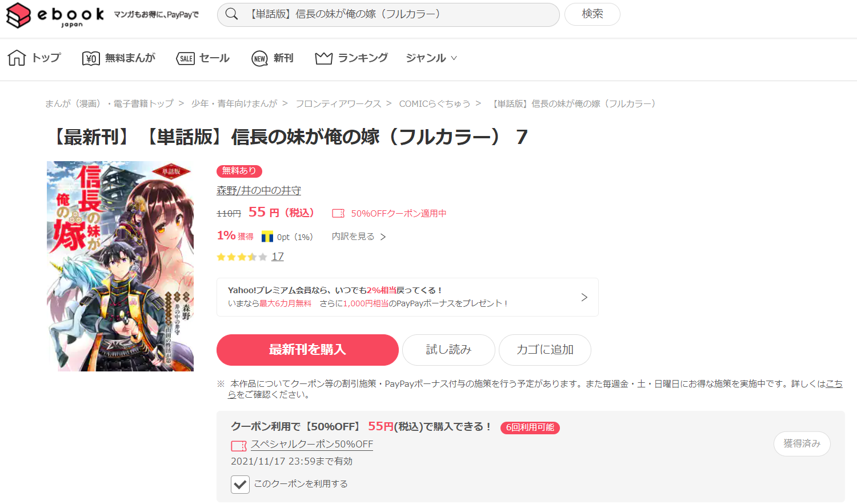Click the 無料あり badge
The height and width of the screenshot is (504, 857).
[x=239, y=171]
